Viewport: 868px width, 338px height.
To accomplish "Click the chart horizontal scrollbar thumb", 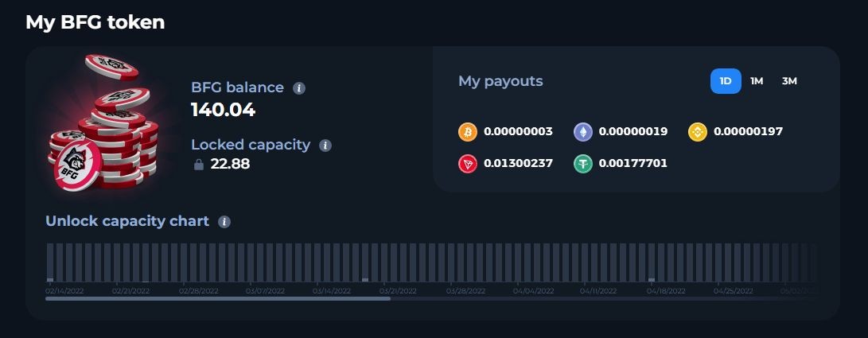I will click(218, 299).
